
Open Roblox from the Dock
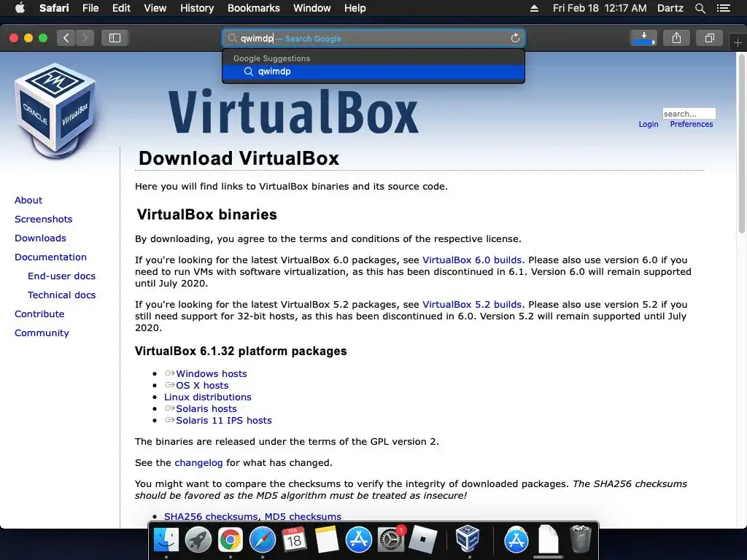[x=423, y=540]
